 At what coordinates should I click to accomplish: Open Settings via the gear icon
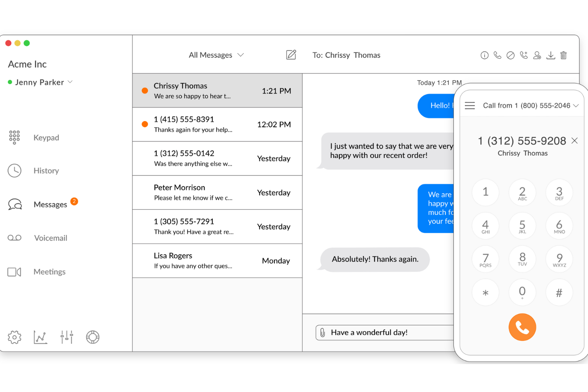(x=14, y=337)
